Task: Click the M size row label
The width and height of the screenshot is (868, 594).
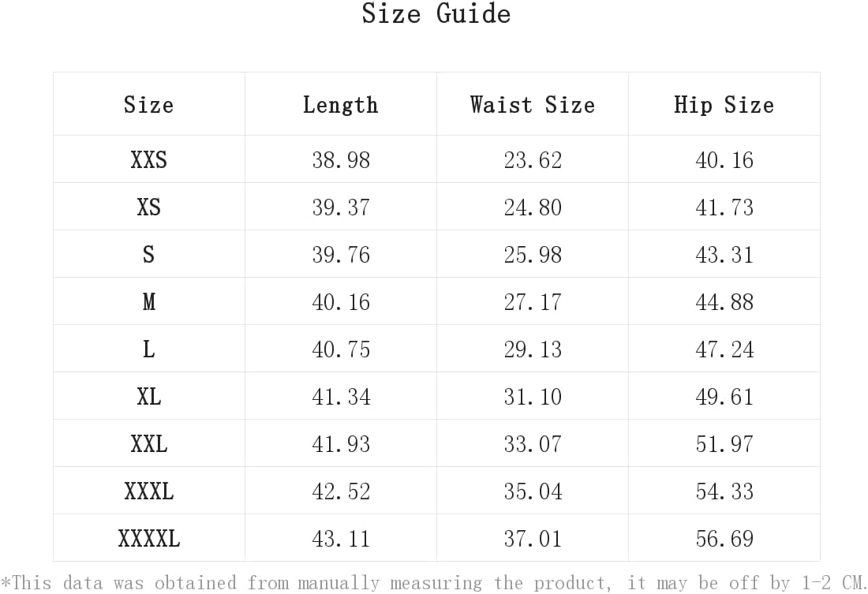Action: 148,301
